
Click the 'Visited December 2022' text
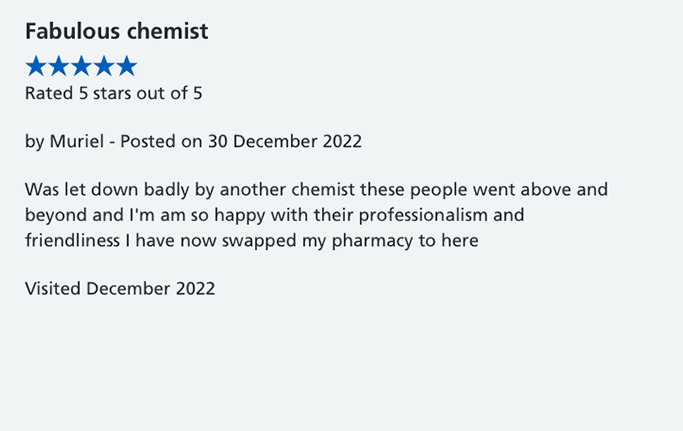[x=120, y=288]
